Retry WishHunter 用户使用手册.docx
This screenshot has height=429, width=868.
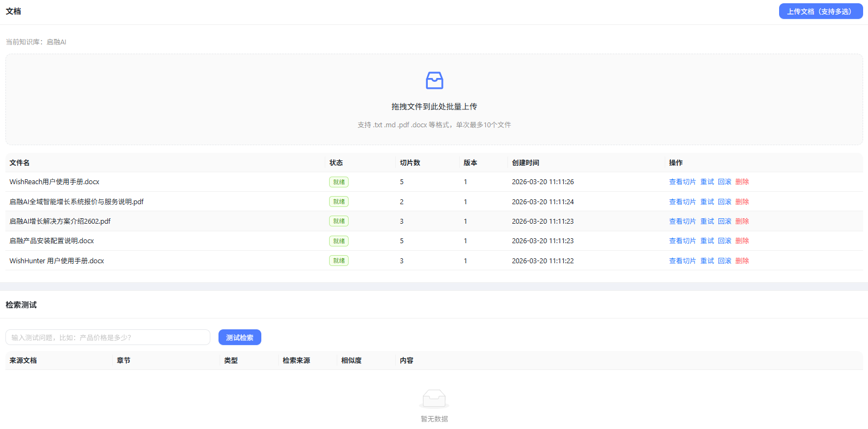coord(707,261)
